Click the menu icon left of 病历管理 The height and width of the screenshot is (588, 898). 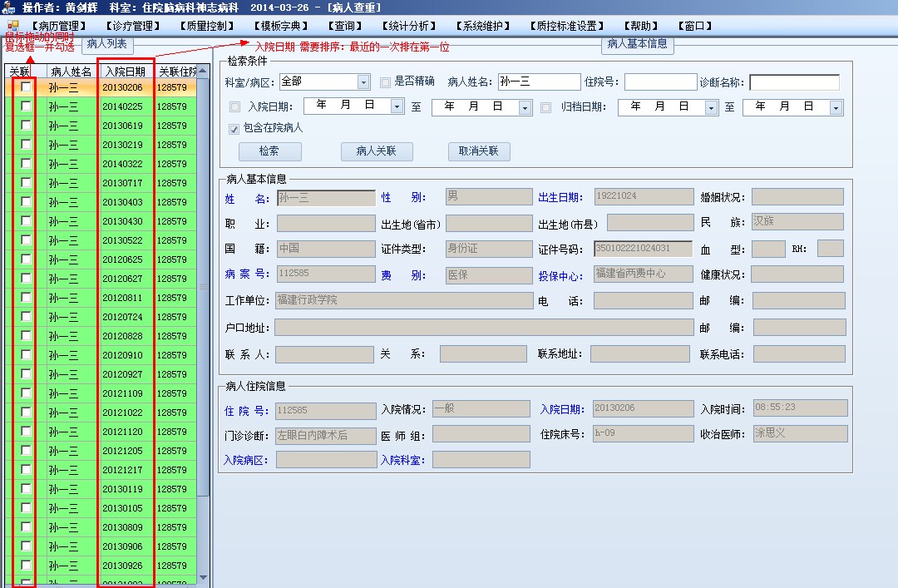click(x=13, y=25)
